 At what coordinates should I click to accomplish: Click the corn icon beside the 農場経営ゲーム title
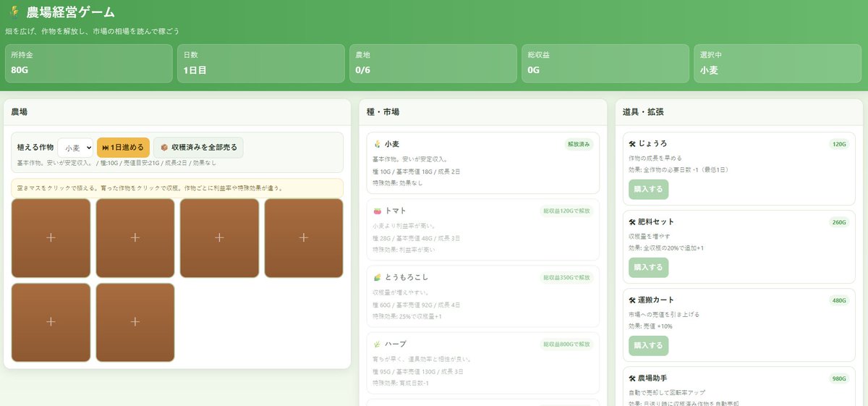(x=14, y=12)
